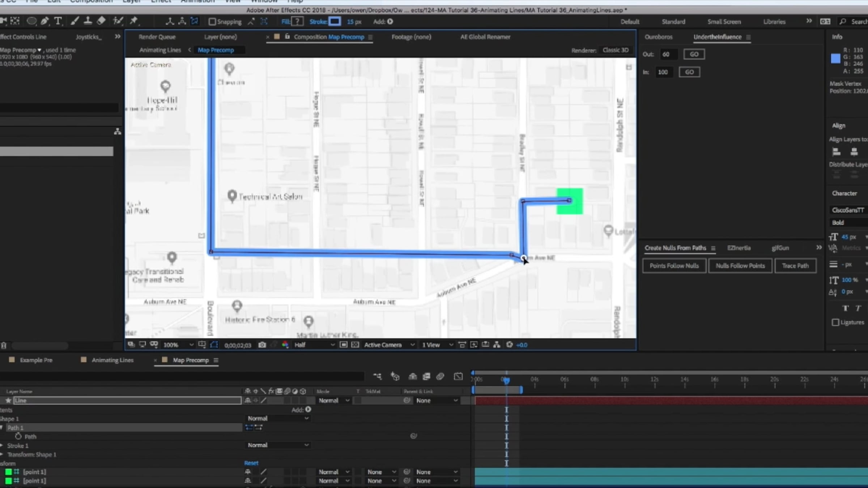This screenshot has width=868, height=488.
Task: Select the Type tool
Action: [58, 21]
